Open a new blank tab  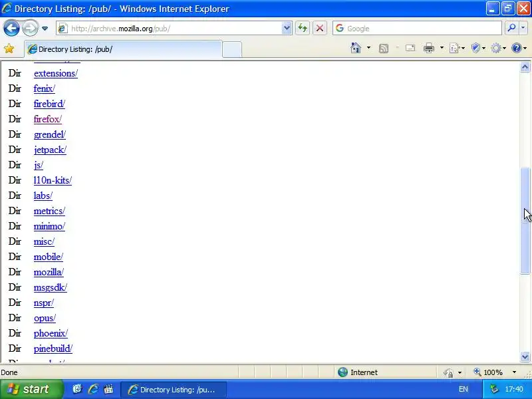pyautogui.click(x=232, y=49)
